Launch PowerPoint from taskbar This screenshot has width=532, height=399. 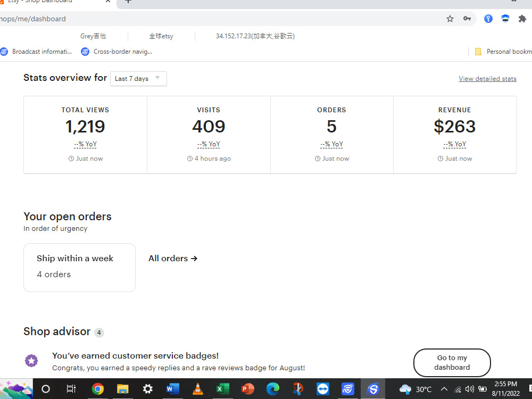coord(248,389)
